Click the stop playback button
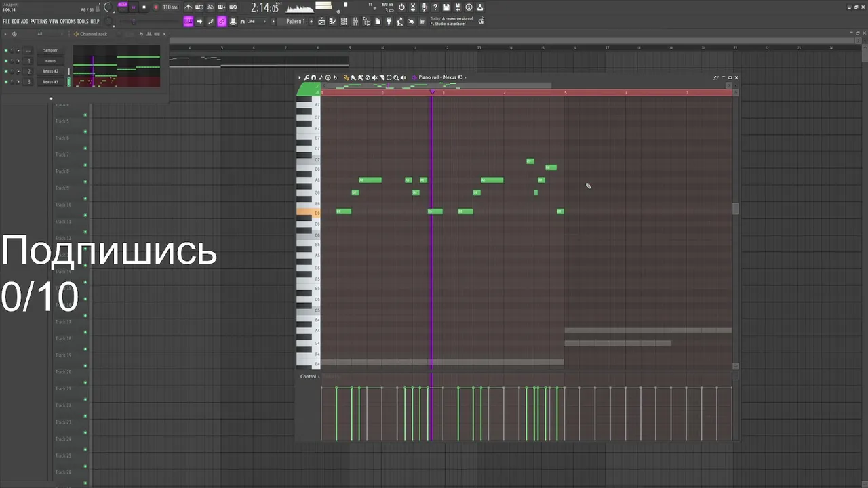This screenshot has height=488, width=868. [x=144, y=7]
